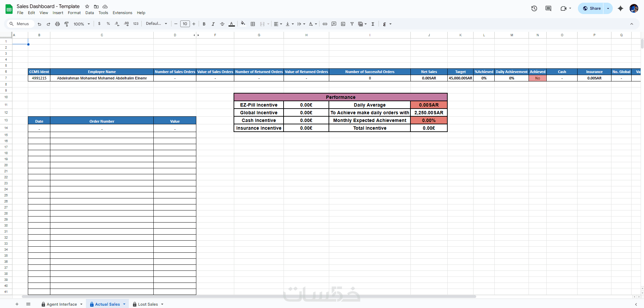The height and width of the screenshot is (308, 644).
Task: Decrease font size
Action: (176, 24)
